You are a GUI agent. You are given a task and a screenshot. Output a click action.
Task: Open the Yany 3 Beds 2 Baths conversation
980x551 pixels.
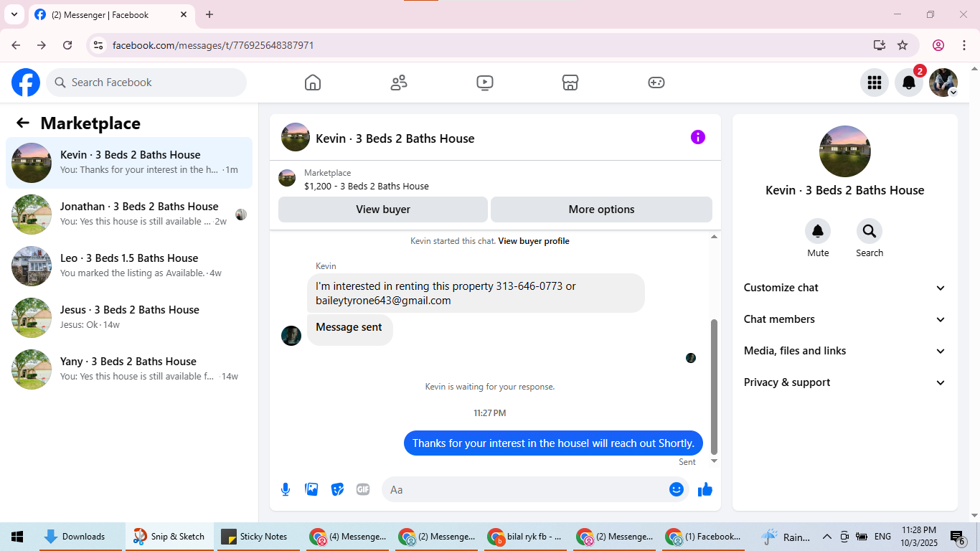coord(129,369)
